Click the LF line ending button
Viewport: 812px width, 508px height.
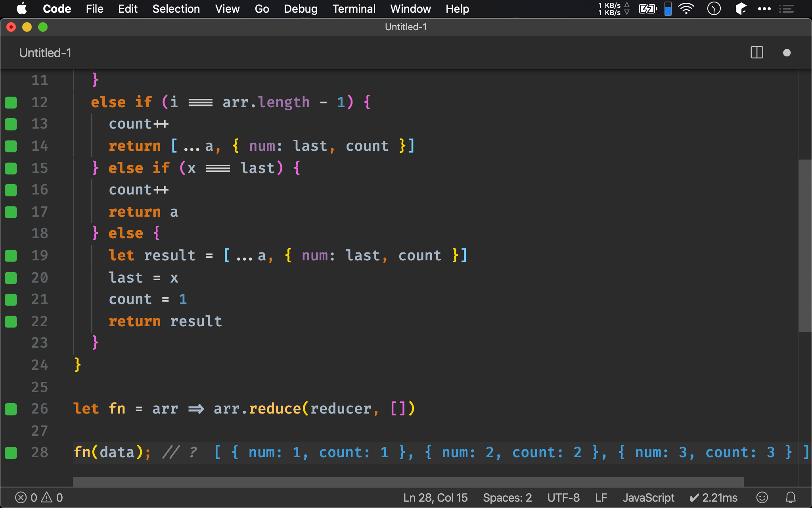pos(601,497)
